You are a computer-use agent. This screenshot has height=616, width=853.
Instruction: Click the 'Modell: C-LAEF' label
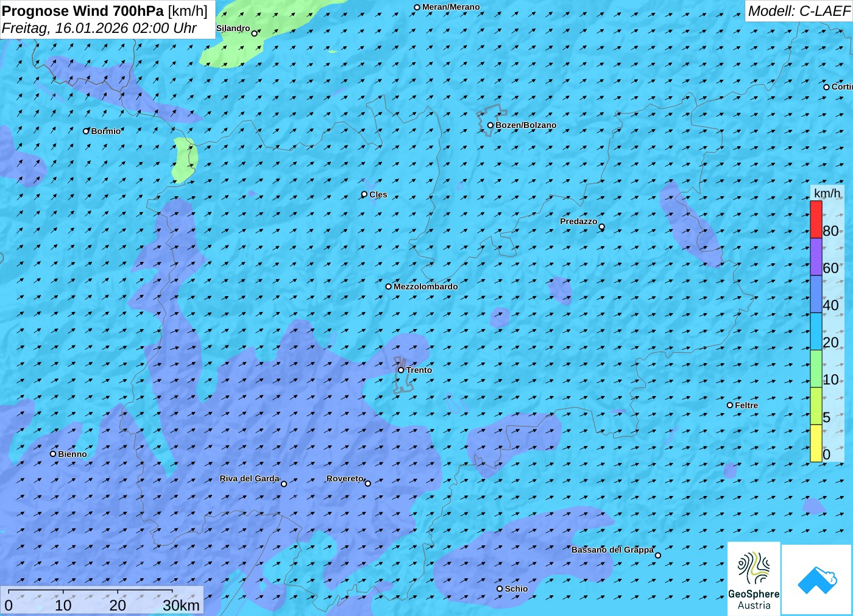pyautogui.click(x=799, y=11)
